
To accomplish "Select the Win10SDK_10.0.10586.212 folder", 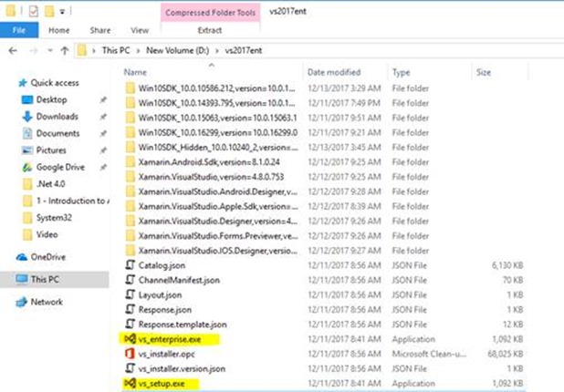I will [x=216, y=88].
